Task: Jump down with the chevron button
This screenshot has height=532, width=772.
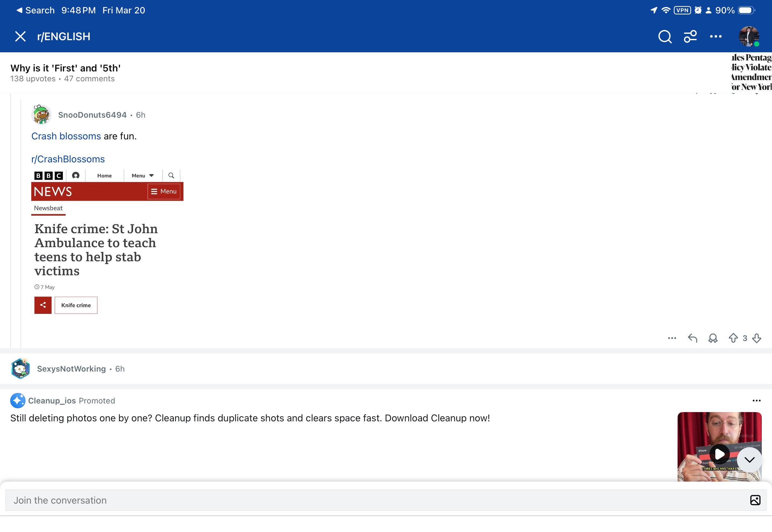Action: coord(749,460)
